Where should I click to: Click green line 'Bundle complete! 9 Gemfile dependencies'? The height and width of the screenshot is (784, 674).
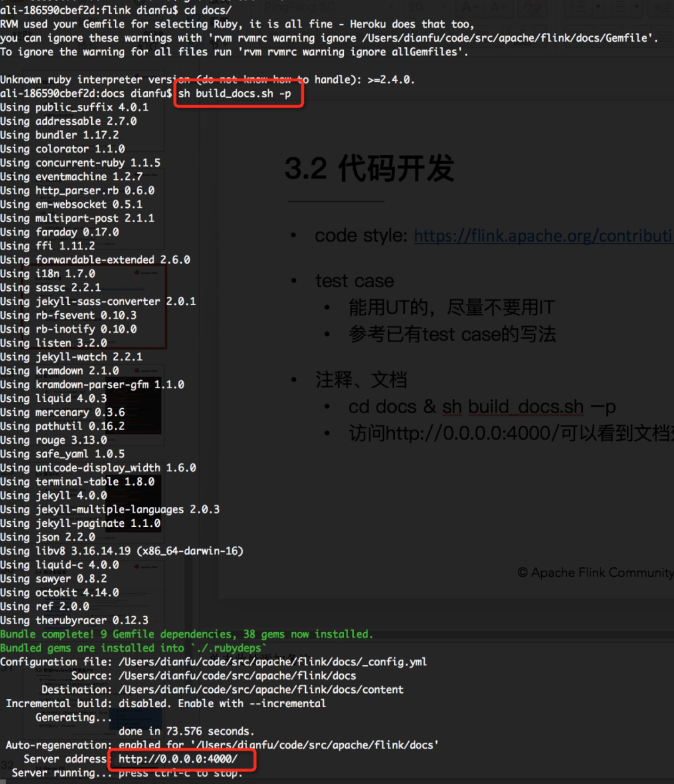[187, 634]
